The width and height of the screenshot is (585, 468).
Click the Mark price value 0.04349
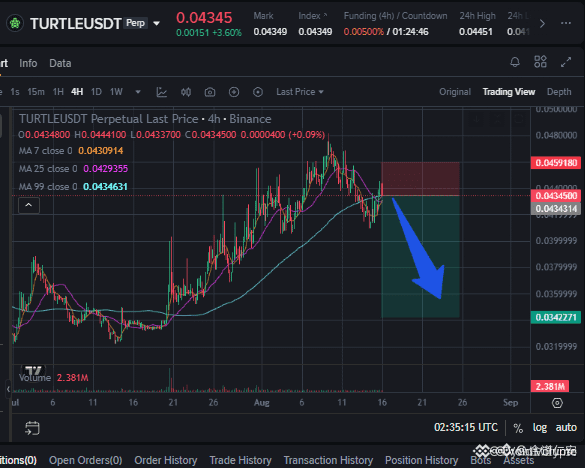point(270,32)
